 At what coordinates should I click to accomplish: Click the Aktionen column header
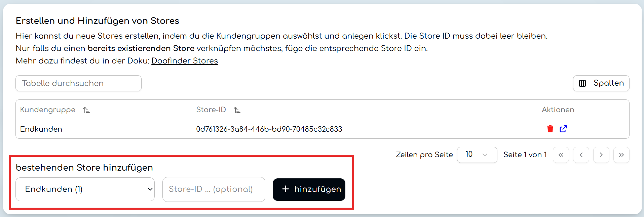(558, 110)
